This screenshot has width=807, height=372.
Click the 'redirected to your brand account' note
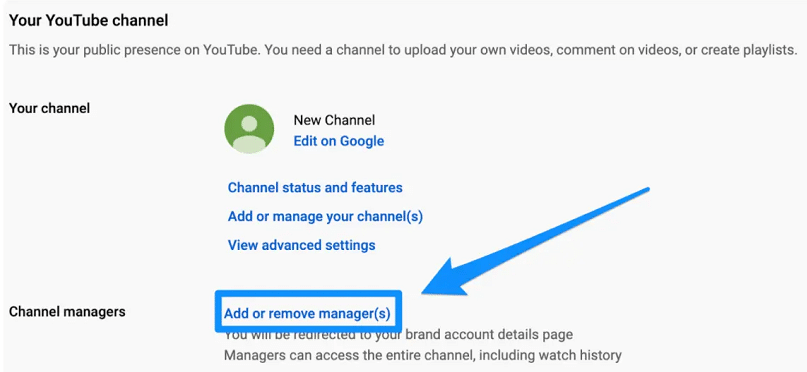[x=398, y=335]
